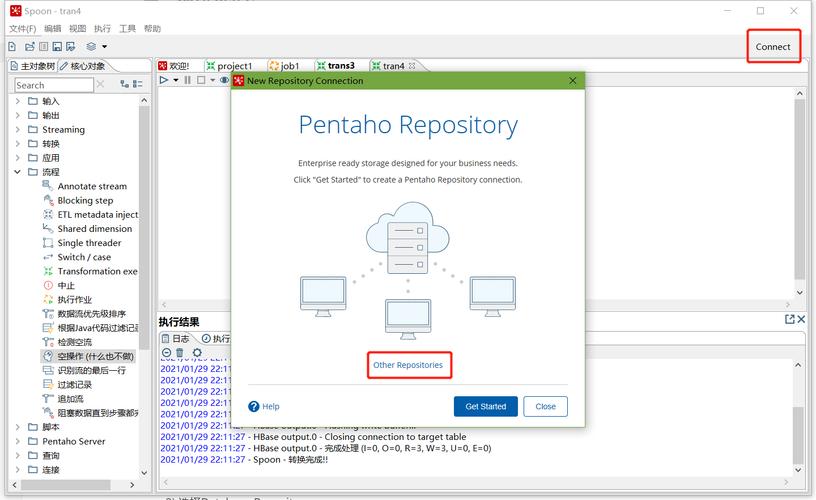Expand the Streaming folder
The image size is (816, 500).
point(17,129)
